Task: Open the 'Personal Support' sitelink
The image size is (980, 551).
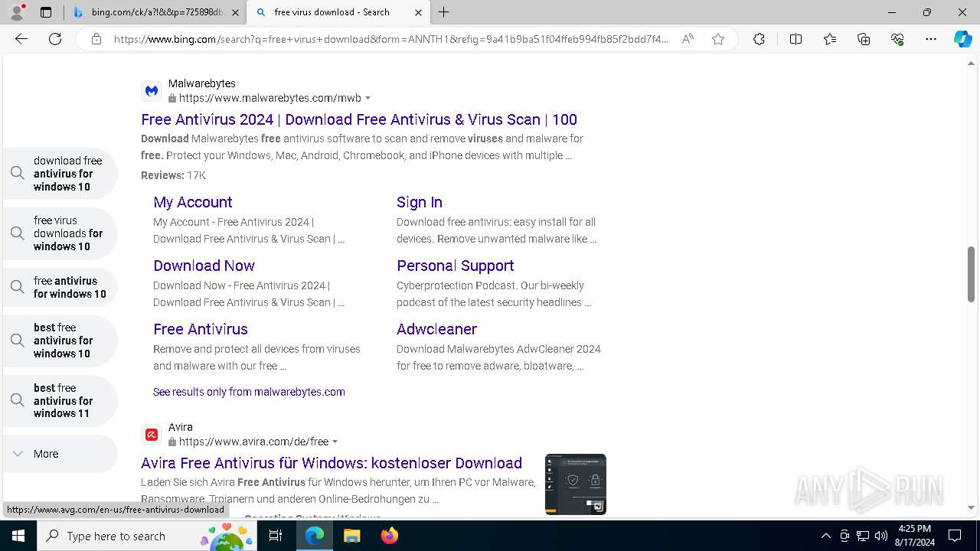Action: (456, 266)
